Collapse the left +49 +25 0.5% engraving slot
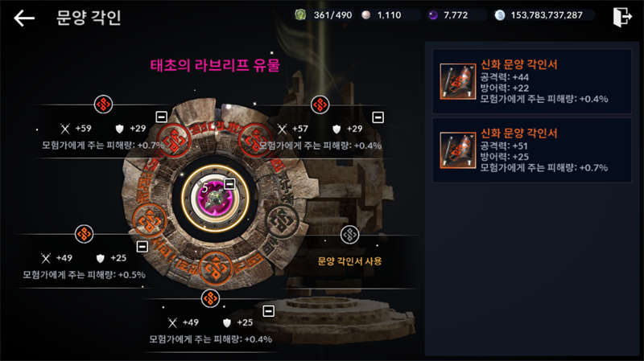 [x=142, y=247]
